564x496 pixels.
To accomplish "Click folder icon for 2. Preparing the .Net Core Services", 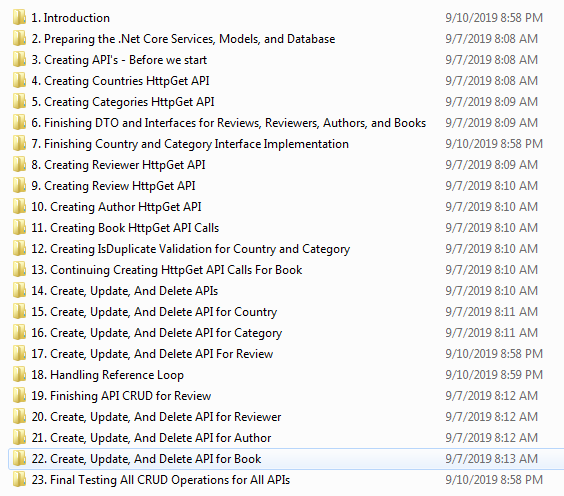I will tap(19, 38).
